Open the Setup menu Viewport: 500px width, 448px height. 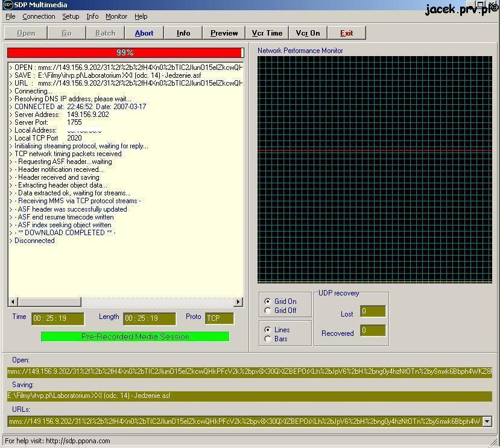(71, 16)
